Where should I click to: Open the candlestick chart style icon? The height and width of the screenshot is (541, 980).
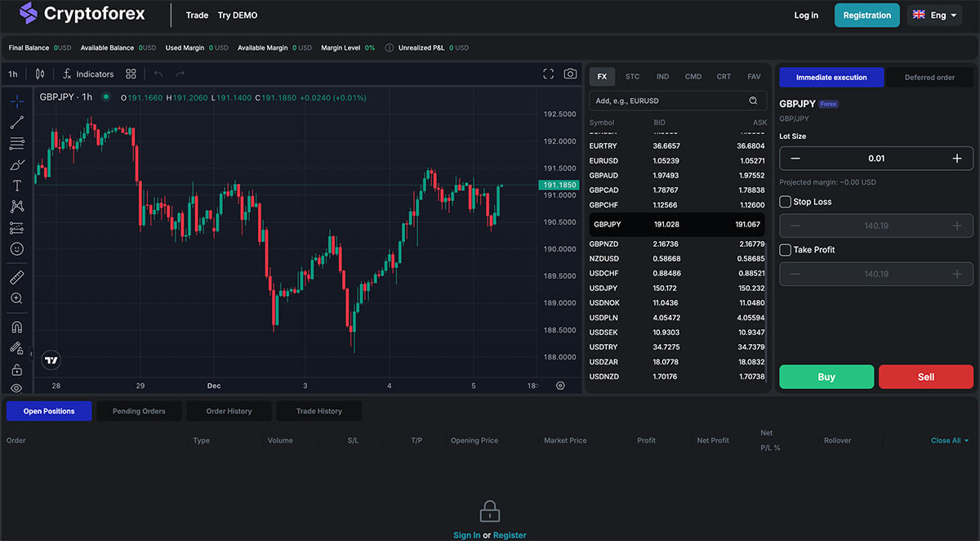pyautogui.click(x=40, y=74)
